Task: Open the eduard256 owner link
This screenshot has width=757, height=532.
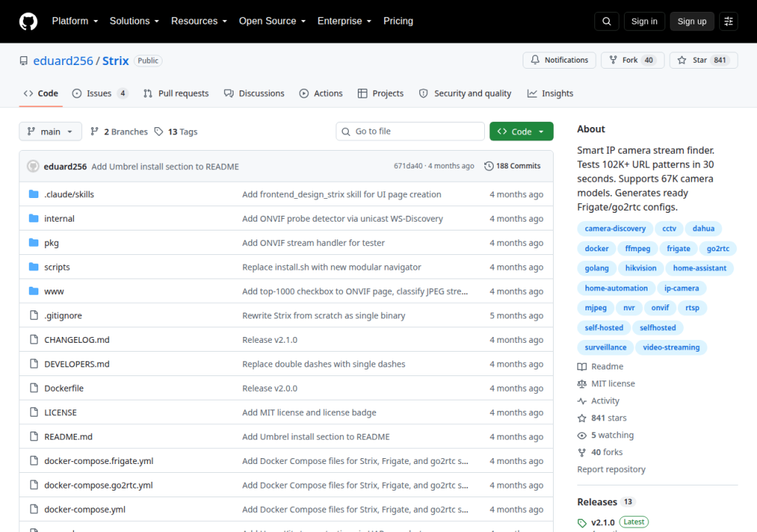Action: click(x=63, y=61)
